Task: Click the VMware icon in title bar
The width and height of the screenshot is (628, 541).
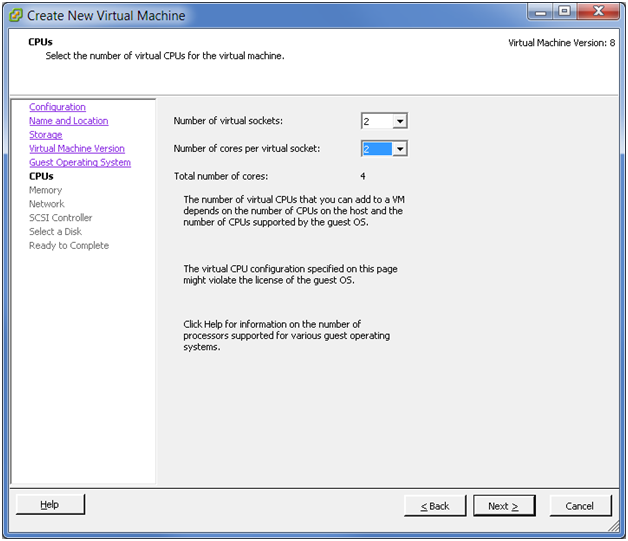Action: (x=15, y=15)
